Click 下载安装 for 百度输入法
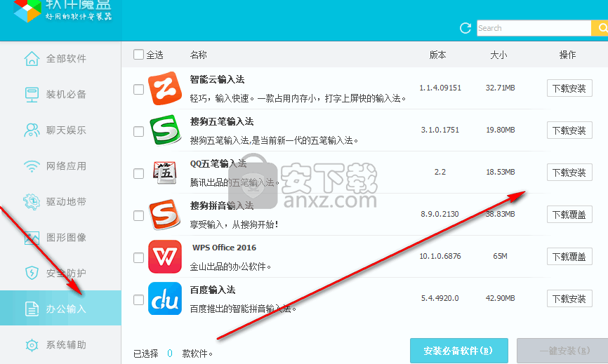Image resolution: width=608 pixels, height=364 pixels. [569, 299]
